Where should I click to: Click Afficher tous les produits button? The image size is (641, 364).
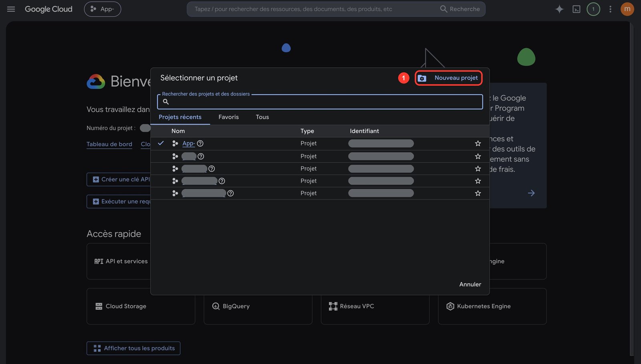[x=133, y=348]
